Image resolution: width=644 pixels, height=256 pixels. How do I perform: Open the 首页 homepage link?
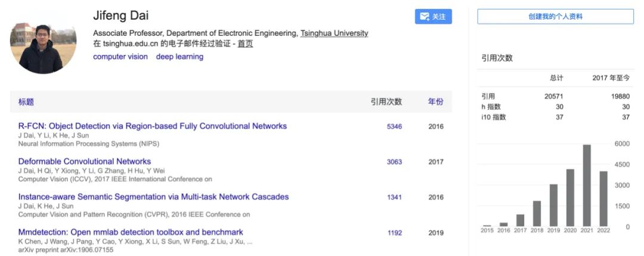point(245,44)
